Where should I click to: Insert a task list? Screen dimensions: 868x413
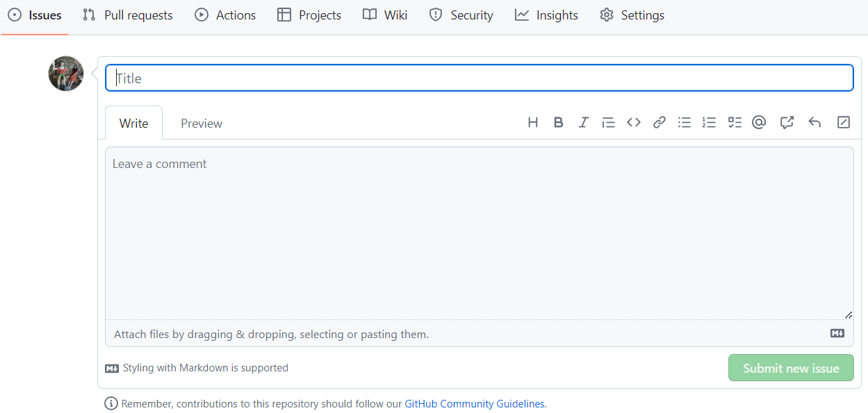[735, 123]
